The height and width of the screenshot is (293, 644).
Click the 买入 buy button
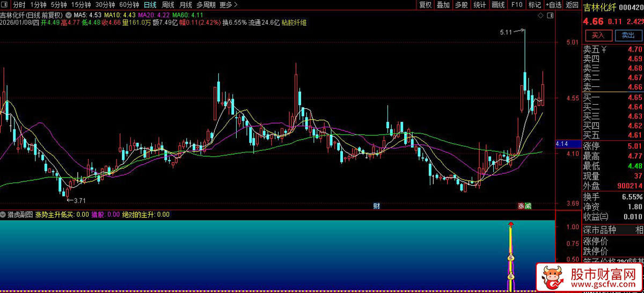pos(598,35)
